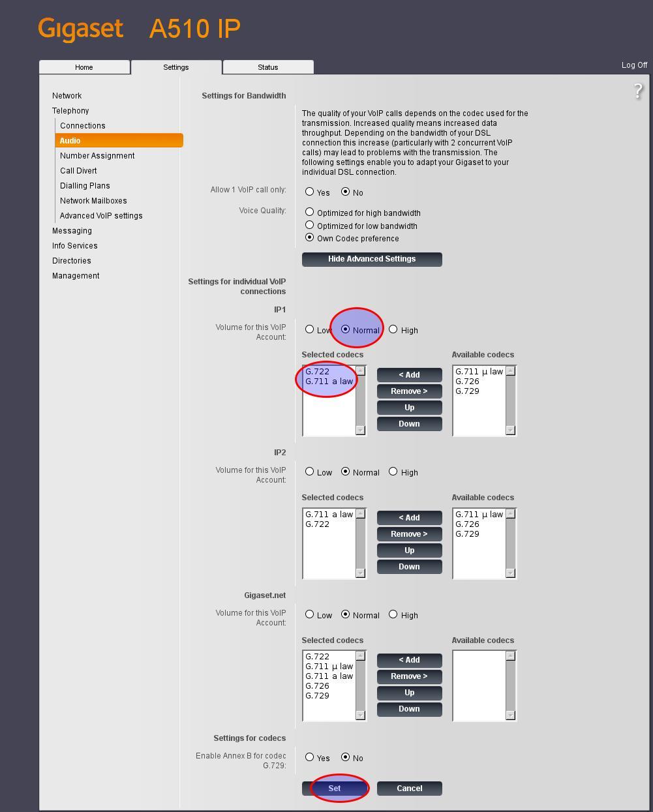Click < Add button for IP1 codecs
Viewport: 653px width, 812px height.
pos(409,375)
